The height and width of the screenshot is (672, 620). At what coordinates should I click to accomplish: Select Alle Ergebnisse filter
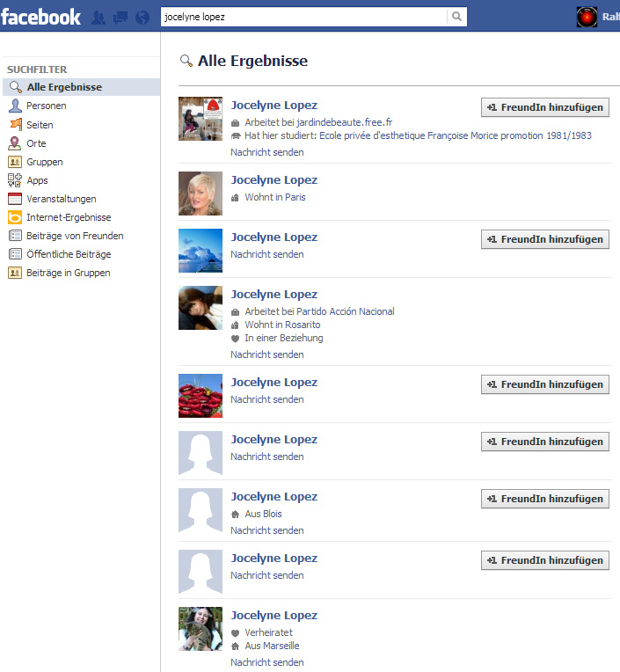click(x=82, y=87)
